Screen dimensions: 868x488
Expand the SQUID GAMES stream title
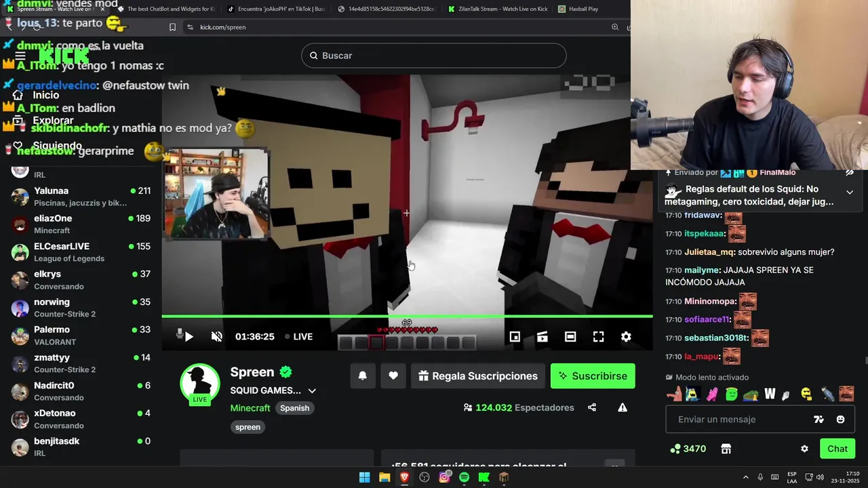(312, 391)
